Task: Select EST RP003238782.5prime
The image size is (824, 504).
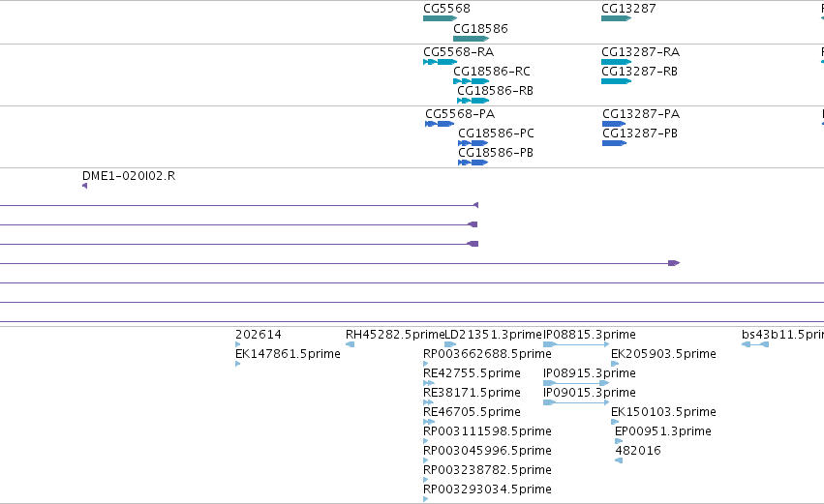Action: click(487, 470)
